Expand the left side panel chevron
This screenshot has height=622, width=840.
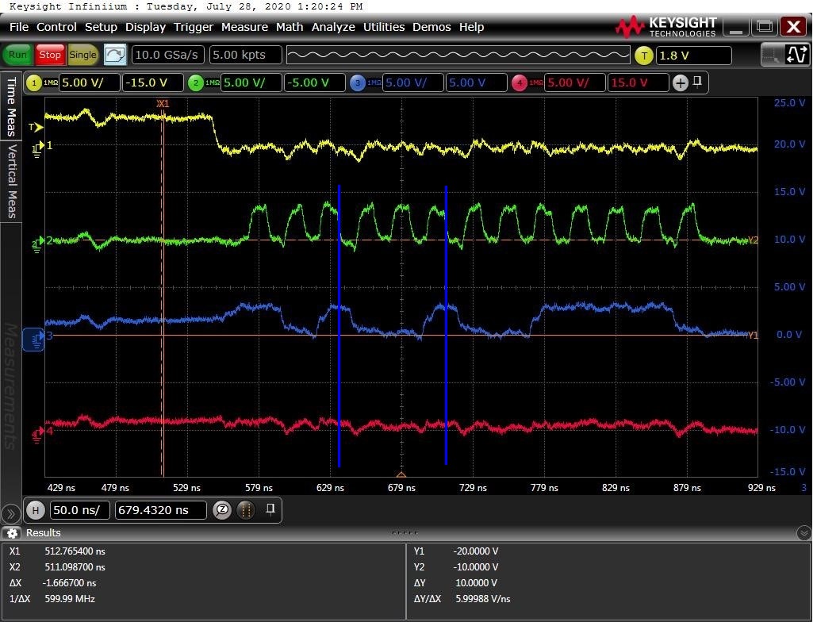coord(11,514)
